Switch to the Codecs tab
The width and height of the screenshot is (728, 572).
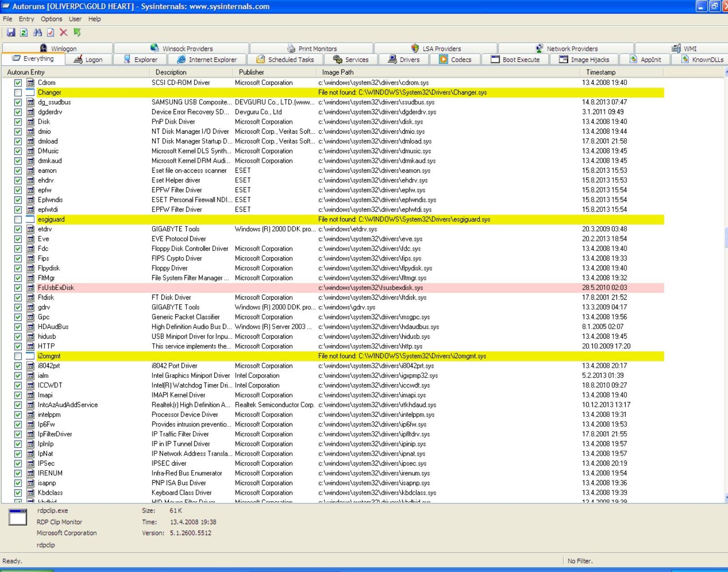[455, 60]
